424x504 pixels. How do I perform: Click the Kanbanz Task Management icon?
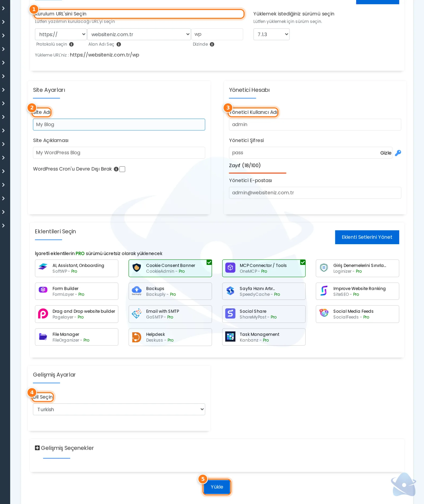coord(230,337)
